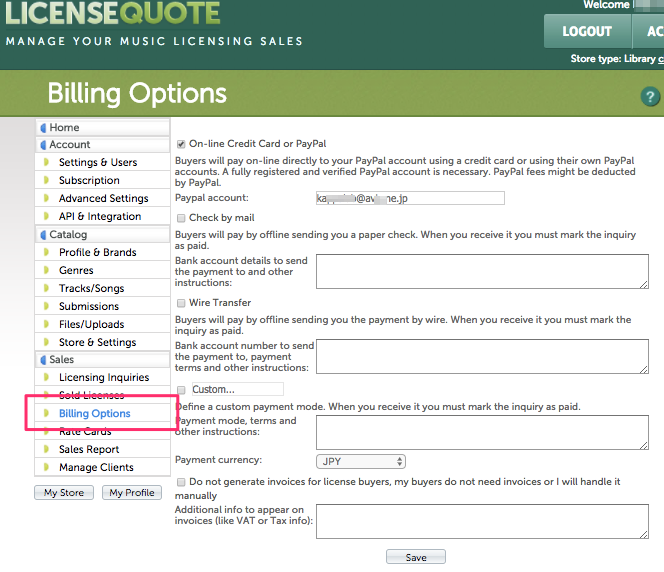The image size is (664, 572).
Task: Click the LicenseQuote logo
Action: pyautogui.click(x=112, y=14)
